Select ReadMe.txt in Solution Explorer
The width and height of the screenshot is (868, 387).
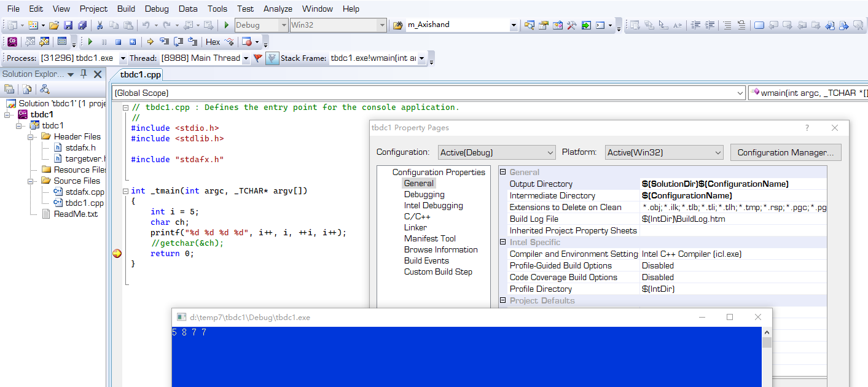pyautogui.click(x=76, y=214)
